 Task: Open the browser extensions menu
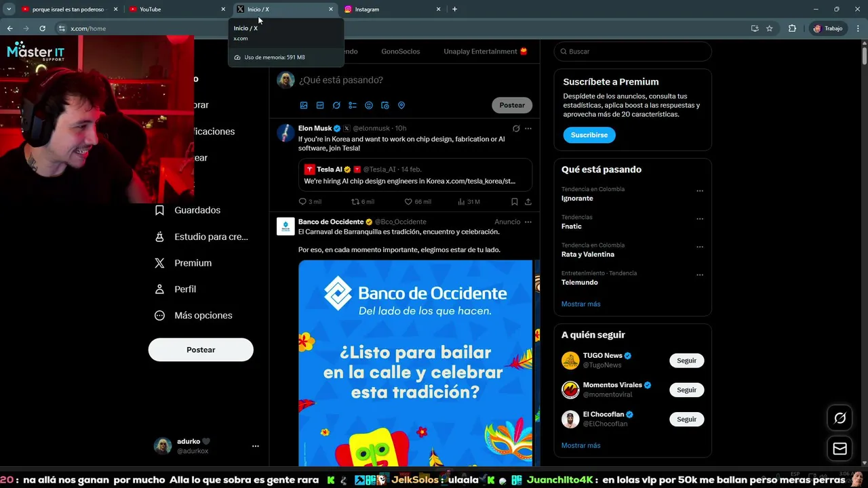pyautogui.click(x=792, y=28)
